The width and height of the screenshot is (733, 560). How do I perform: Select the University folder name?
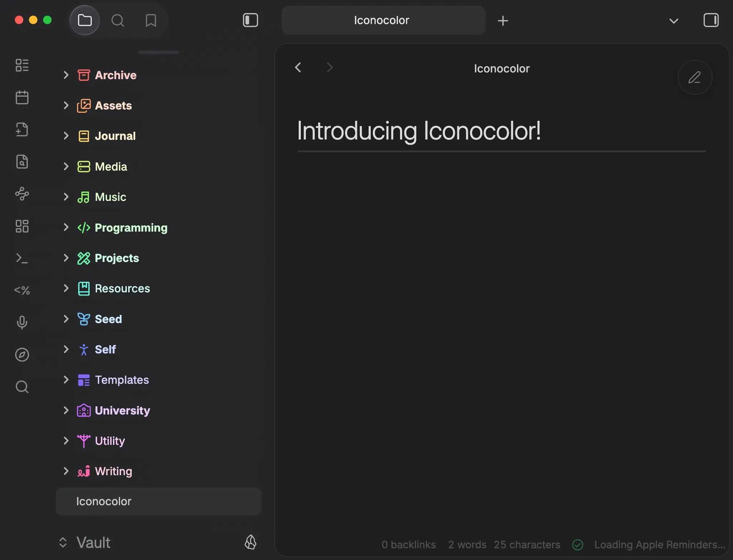122,410
